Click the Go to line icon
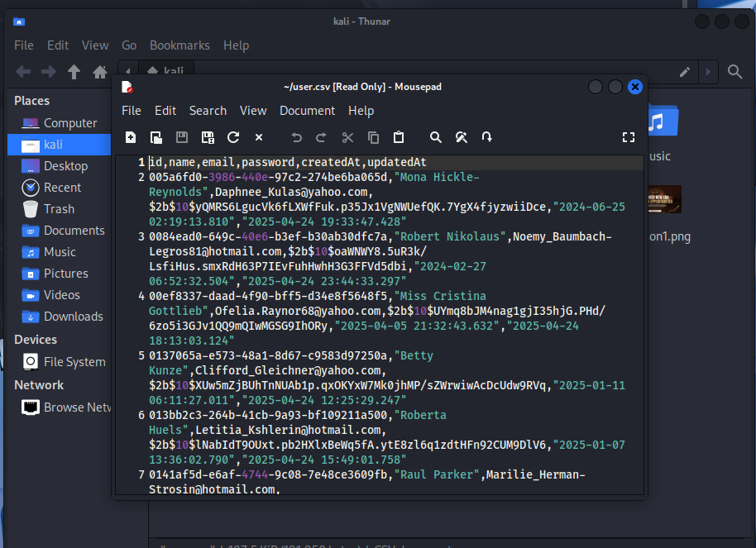 [487, 137]
